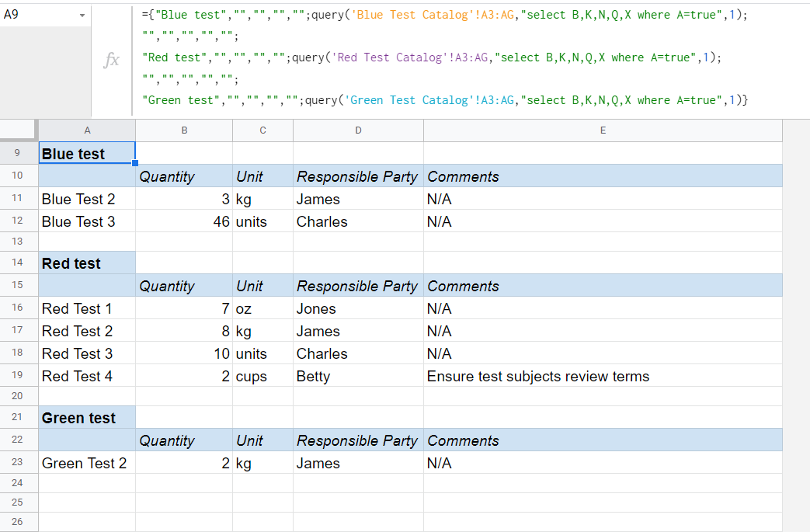
Task: Click Comments header in row 15
Action: [x=603, y=286]
